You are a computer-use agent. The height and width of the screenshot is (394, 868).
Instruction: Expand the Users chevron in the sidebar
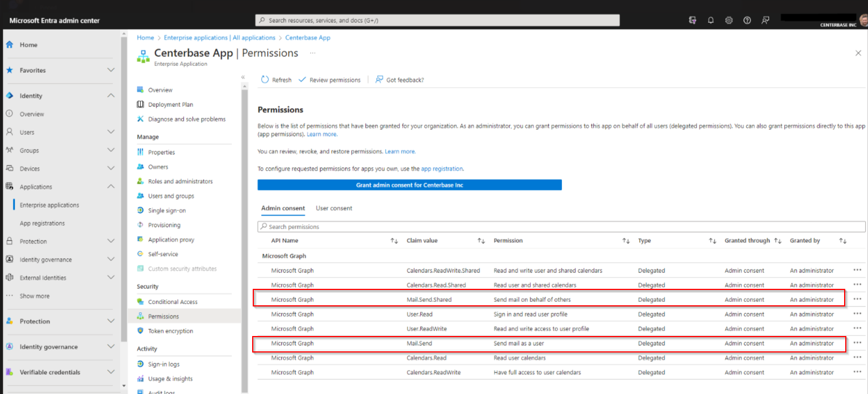tap(111, 132)
